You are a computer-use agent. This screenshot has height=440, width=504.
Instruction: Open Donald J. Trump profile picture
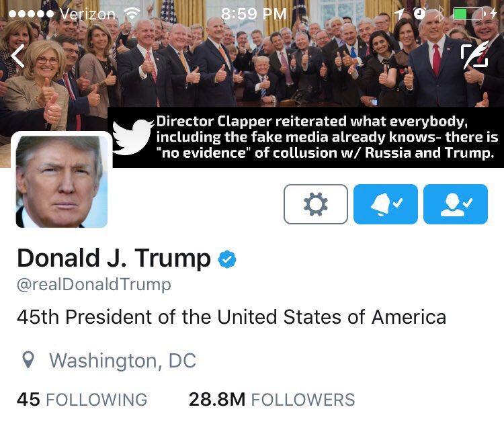click(62, 181)
